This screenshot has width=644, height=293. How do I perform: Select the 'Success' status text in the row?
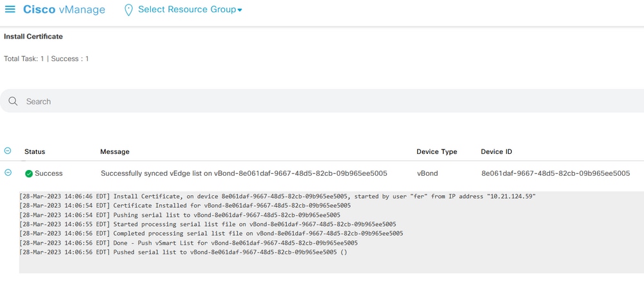[x=49, y=173]
